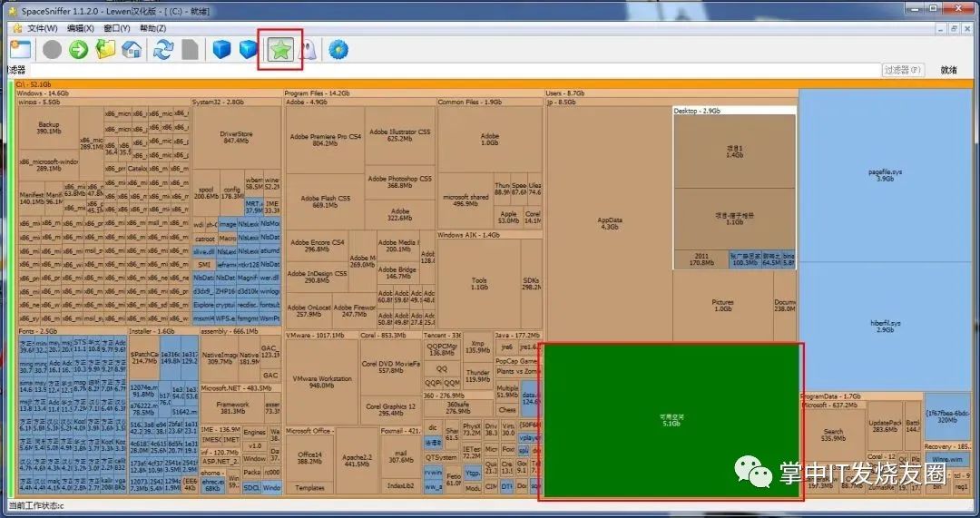Click the document icon beside 文件(W)
The image size is (980, 518).
17,28
